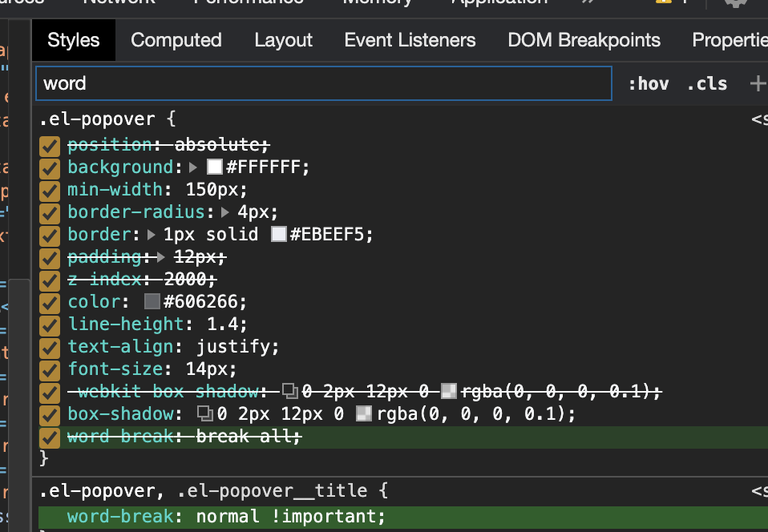
Task: Open the Layout tab
Action: click(x=283, y=40)
